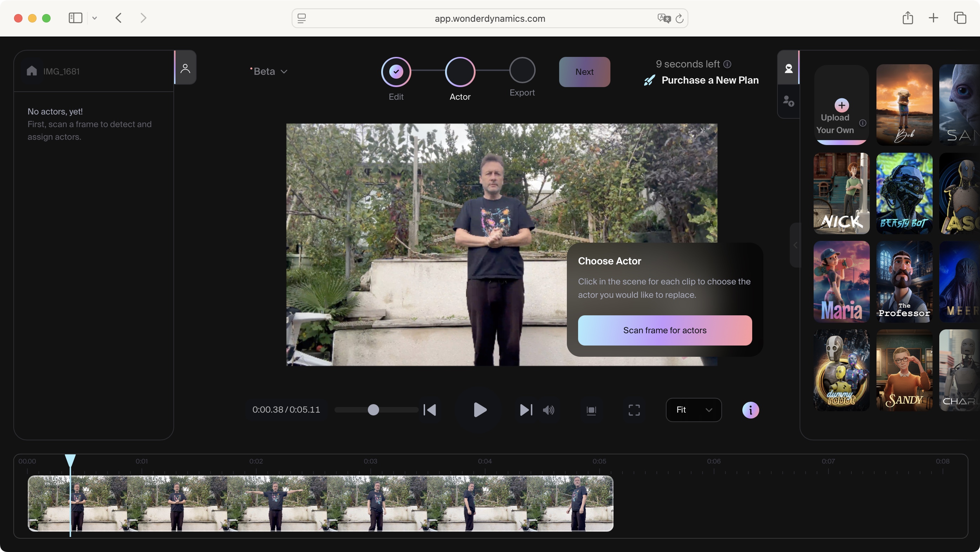This screenshot has height=552, width=980.
Task: Go to the Edit step
Action: tap(396, 72)
